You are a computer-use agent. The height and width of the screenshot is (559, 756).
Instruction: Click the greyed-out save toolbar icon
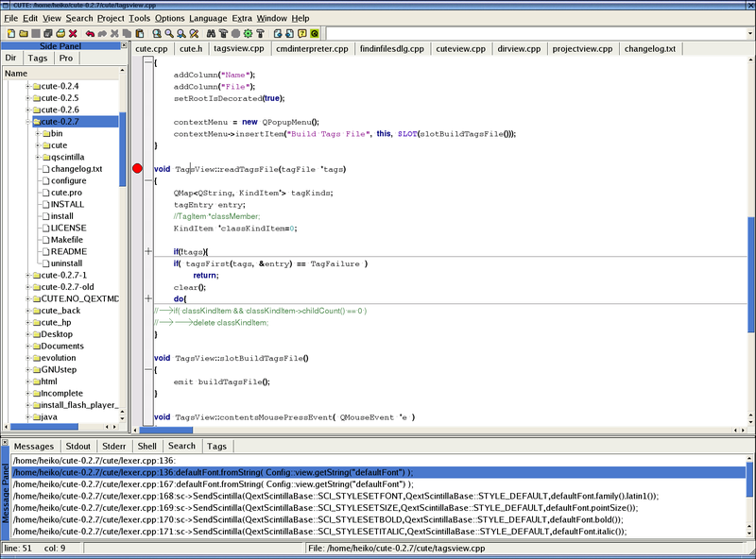(x=36, y=34)
